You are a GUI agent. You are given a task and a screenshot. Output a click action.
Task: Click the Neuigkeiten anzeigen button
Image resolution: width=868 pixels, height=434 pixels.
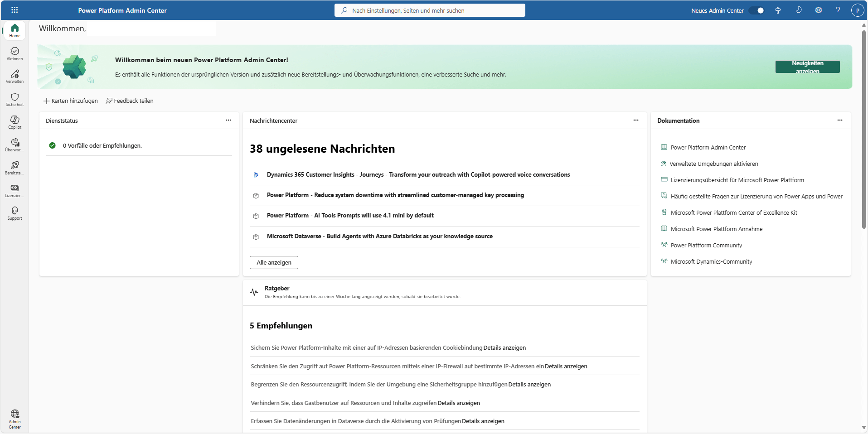pos(807,67)
